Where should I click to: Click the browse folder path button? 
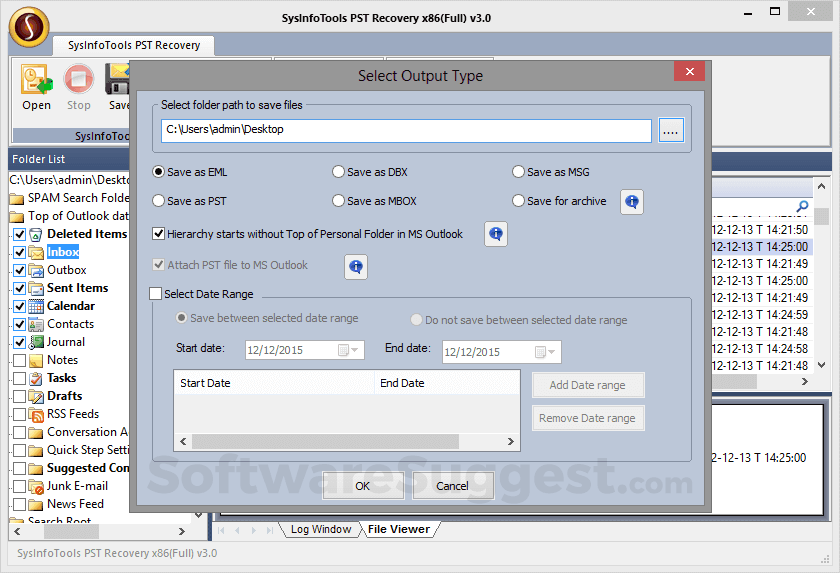(671, 131)
